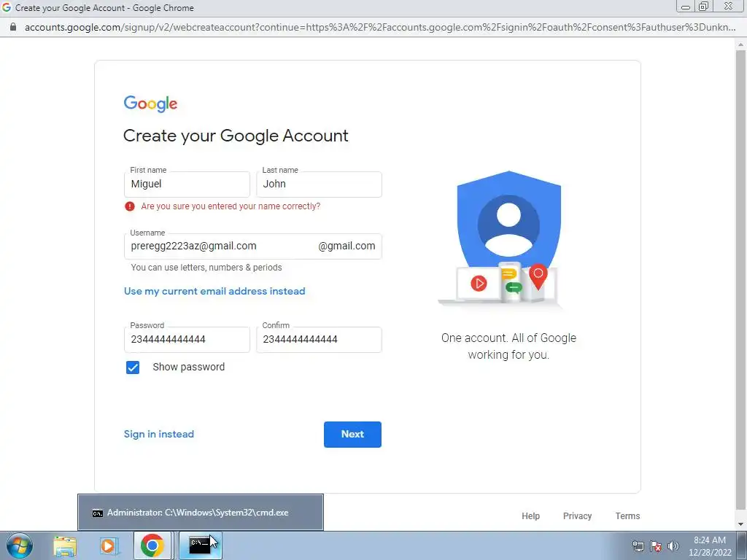747x560 pixels.
Task: Click the Show password label text
Action: pyautogui.click(x=189, y=367)
